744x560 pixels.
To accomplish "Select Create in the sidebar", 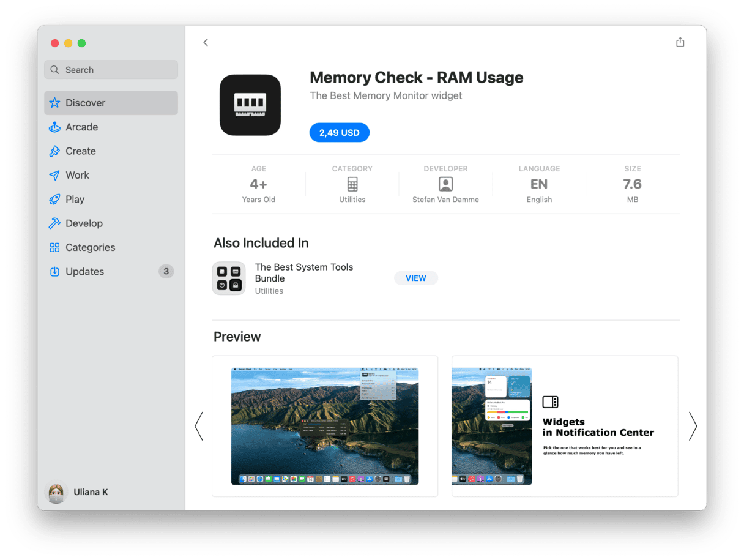I will pos(111,151).
